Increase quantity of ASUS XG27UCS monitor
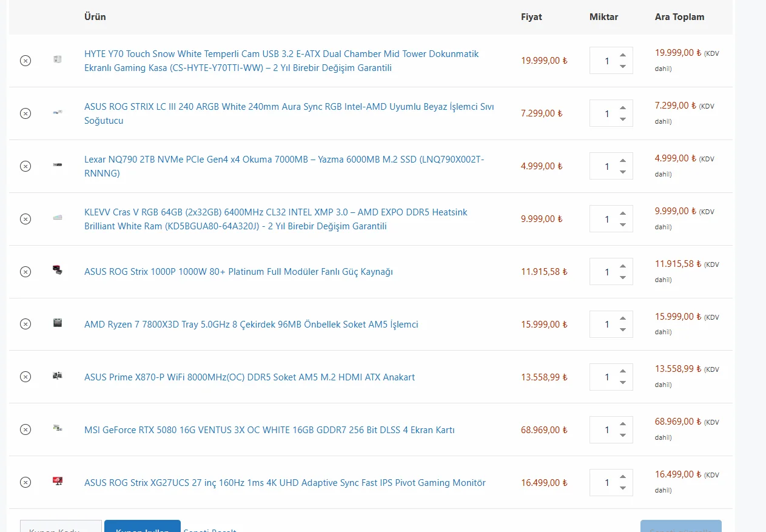 tap(622, 477)
